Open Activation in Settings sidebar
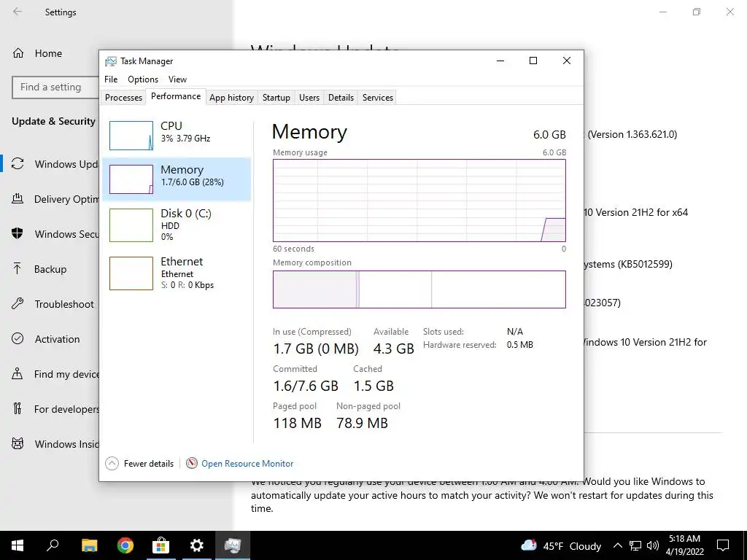The image size is (747, 560). tap(46, 339)
